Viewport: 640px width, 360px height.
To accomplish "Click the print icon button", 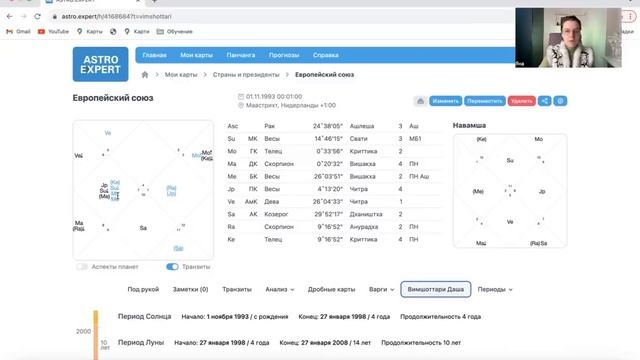I will click(420, 101).
